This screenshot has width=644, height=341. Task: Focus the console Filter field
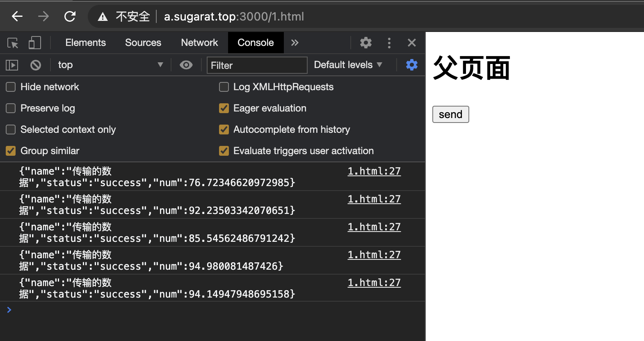pos(257,65)
